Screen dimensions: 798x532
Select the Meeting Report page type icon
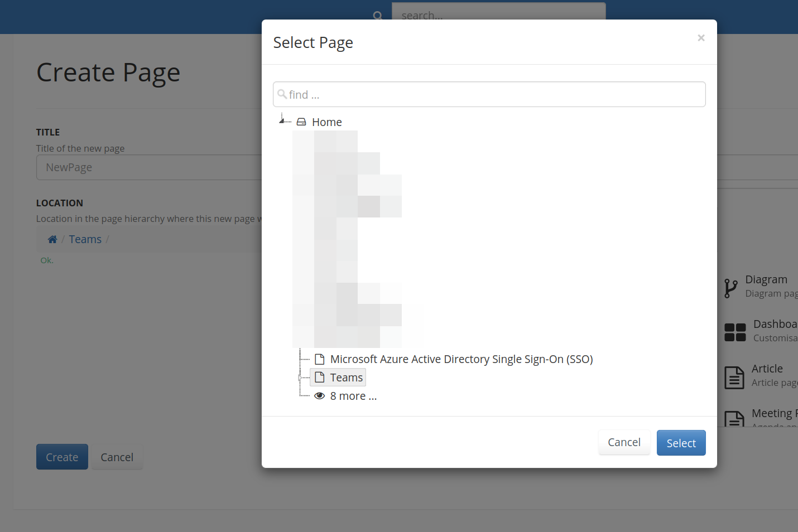(734, 419)
